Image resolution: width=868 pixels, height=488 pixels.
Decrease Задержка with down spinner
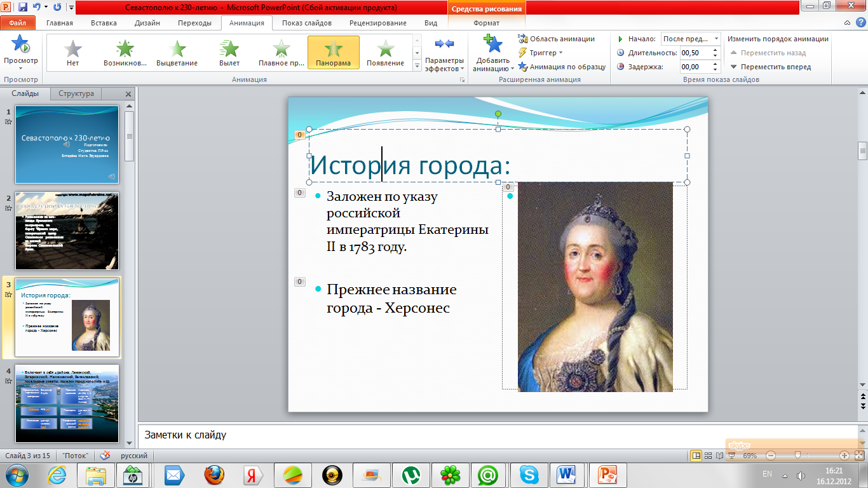(715, 70)
